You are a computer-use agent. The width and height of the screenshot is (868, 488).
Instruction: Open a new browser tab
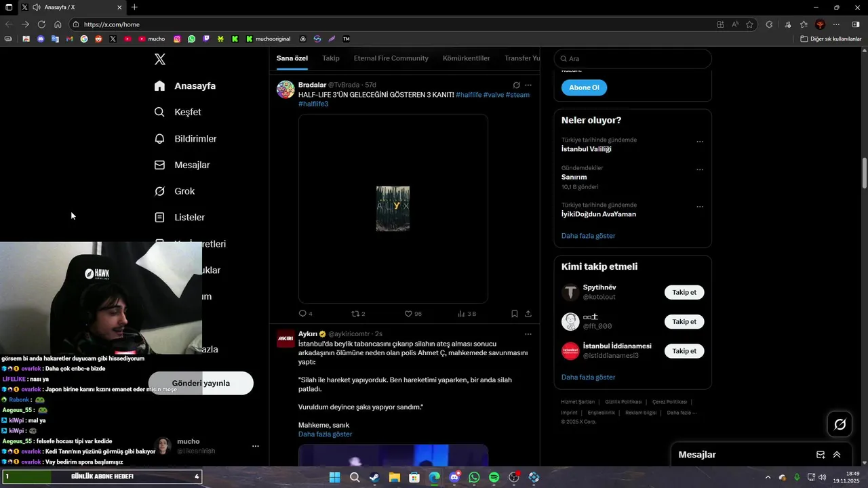coord(134,7)
